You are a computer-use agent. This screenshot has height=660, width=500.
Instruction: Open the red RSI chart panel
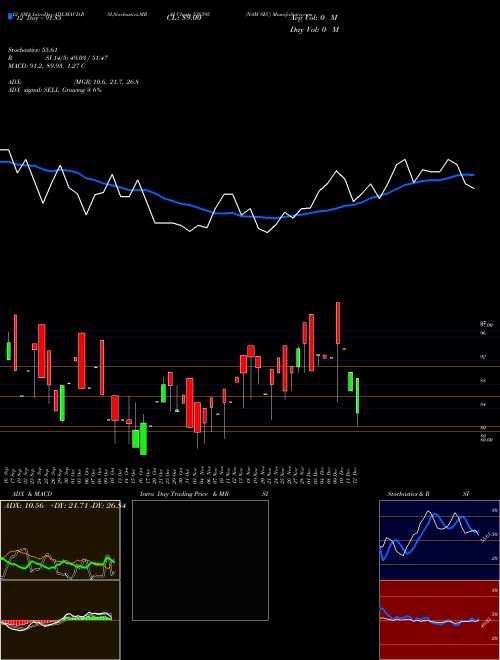pos(439,620)
